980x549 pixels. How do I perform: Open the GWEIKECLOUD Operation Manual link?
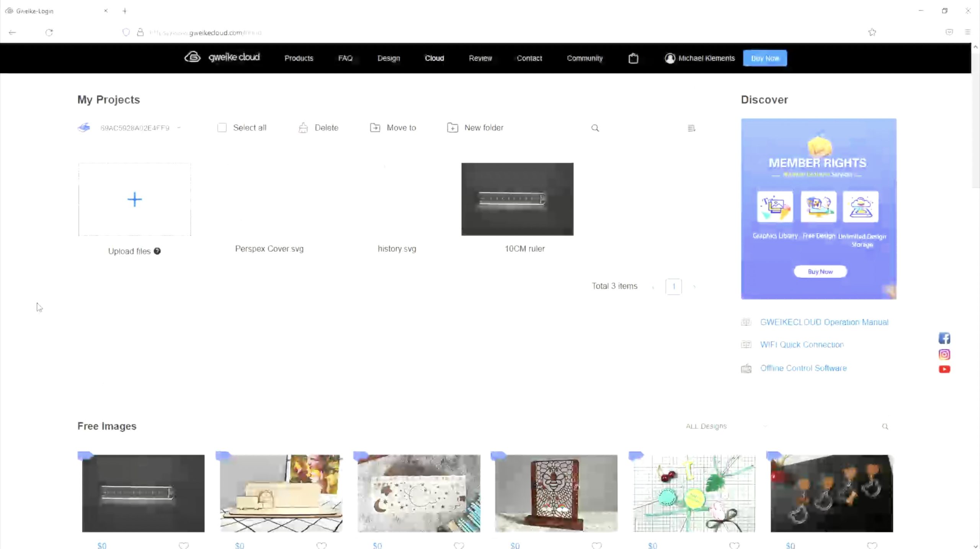pos(824,322)
